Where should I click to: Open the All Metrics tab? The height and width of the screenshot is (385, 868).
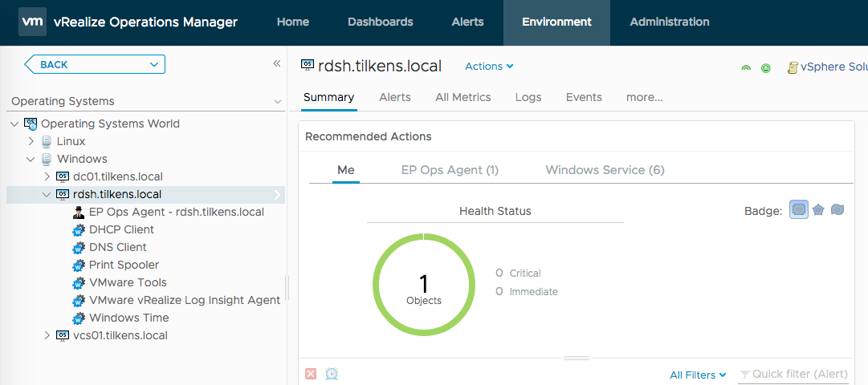click(x=463, y=97)
